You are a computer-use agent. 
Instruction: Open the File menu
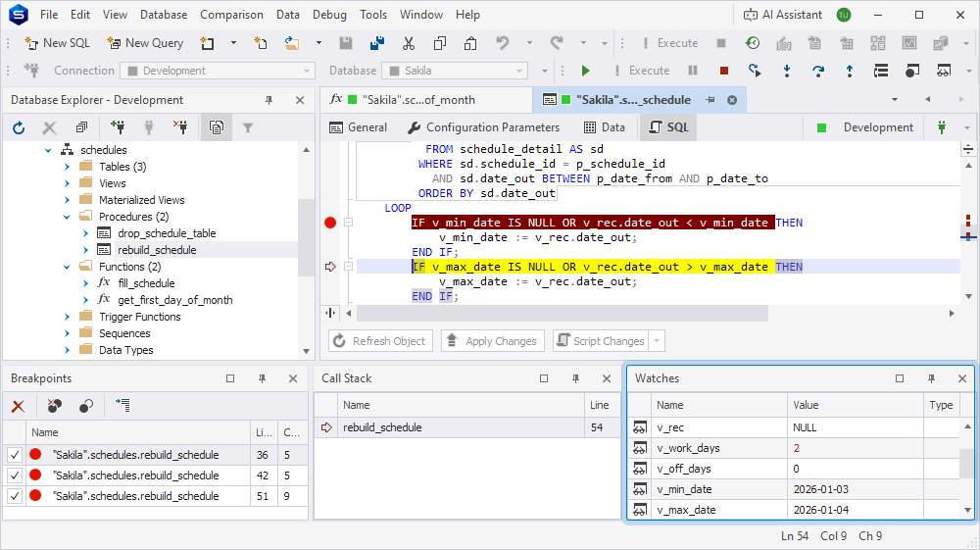click(49, 15)
